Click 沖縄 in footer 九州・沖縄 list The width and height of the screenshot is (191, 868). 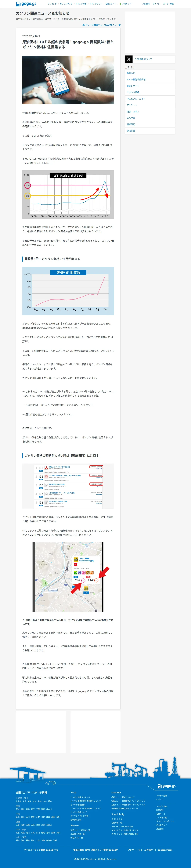pos(55,840)
